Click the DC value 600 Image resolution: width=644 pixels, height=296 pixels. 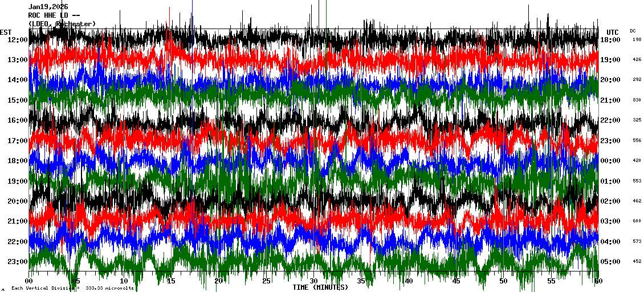(637, 221)
